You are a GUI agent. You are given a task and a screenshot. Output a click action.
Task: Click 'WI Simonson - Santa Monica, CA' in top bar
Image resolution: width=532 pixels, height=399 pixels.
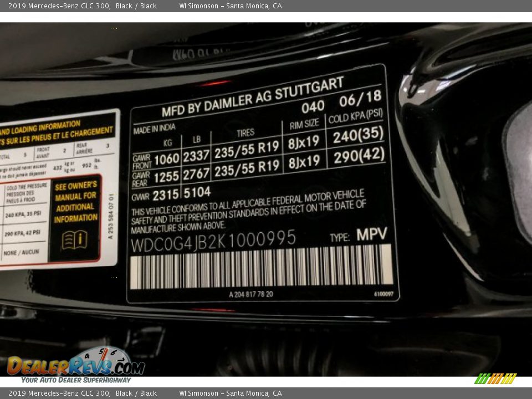(231, 6)
